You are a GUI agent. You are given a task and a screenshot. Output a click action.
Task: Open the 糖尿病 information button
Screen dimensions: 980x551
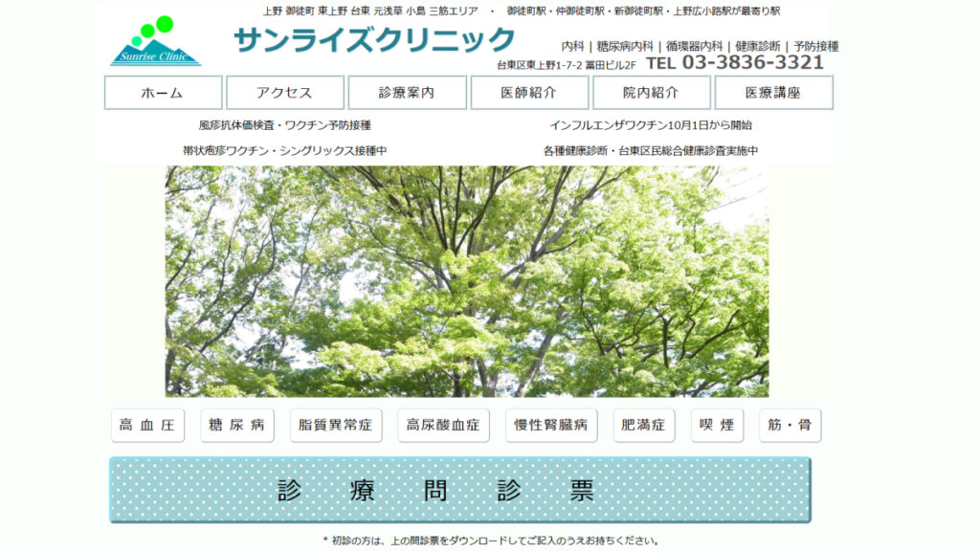click(x=237, y=426)
